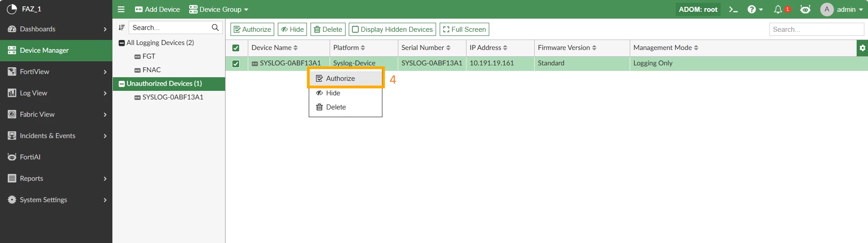Click the Add Device button
This screenshot has height=243, width=868.
(x=157, y=9)
